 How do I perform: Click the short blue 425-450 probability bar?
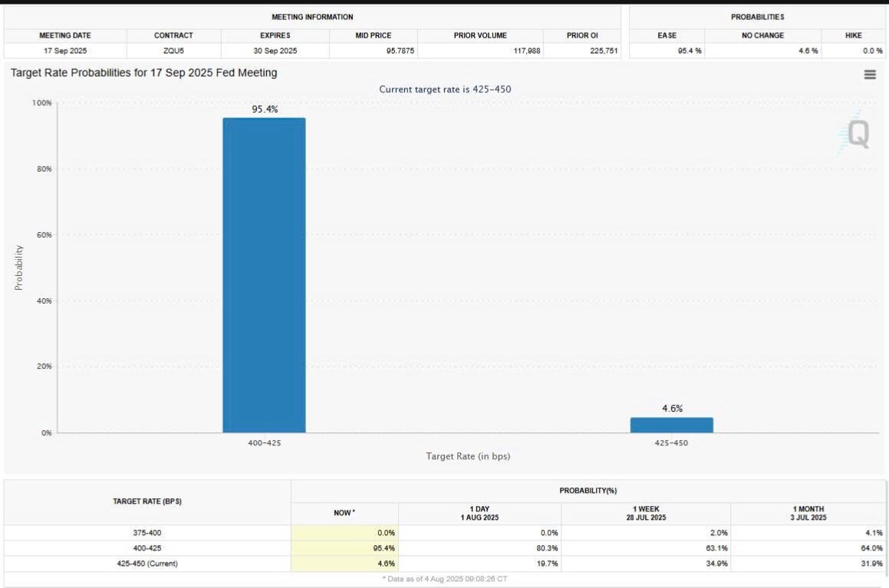672,425
